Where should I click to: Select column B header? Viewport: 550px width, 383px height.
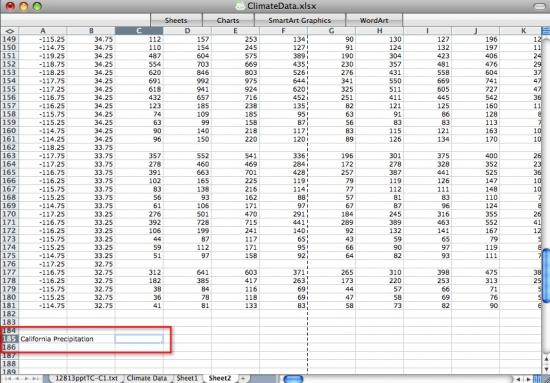pos(91,31)
